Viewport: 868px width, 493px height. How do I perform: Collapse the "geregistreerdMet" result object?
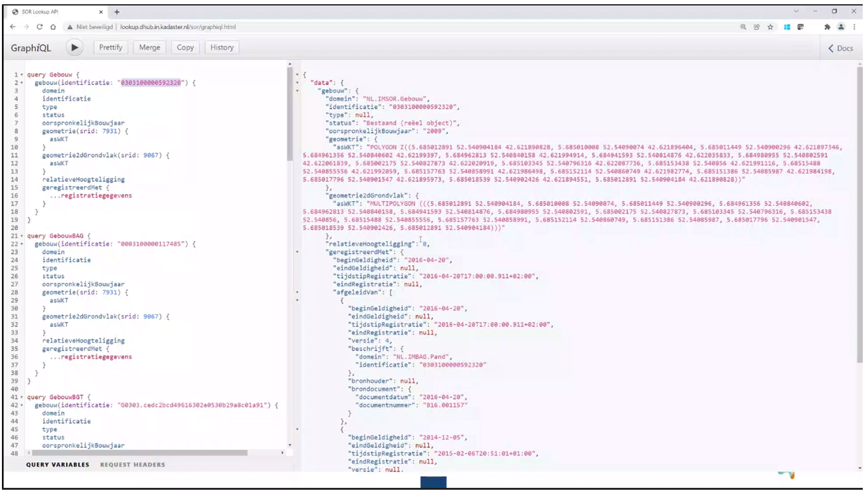[298, 252]
